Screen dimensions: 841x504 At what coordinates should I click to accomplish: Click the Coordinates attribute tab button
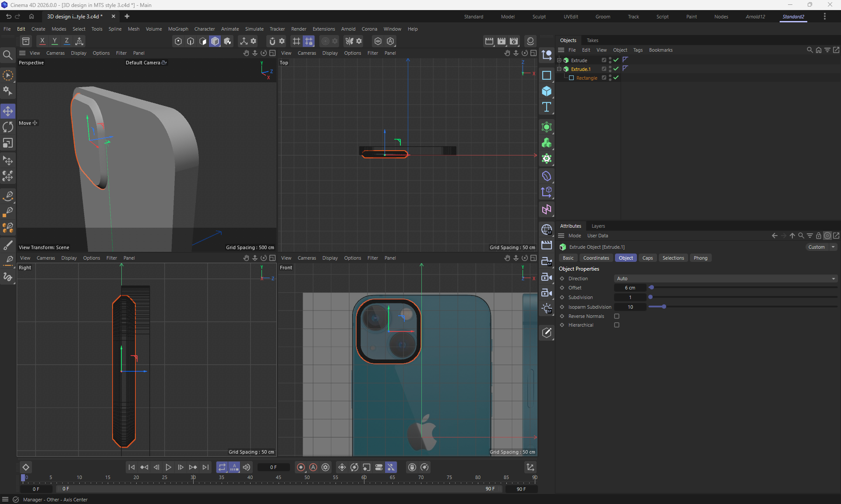point(596,258)
